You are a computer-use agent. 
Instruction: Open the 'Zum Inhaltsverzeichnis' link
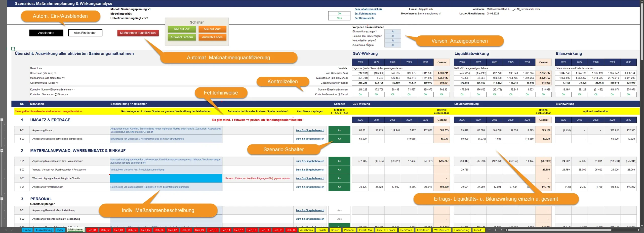point(368,9)
